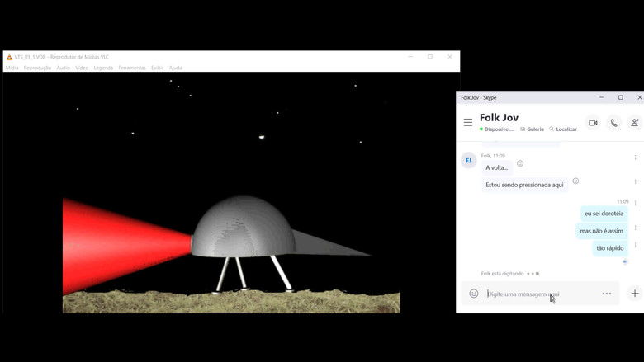644x362 pixels.
Task: React to the 'A volta...' message
Action: pos(520,163)
